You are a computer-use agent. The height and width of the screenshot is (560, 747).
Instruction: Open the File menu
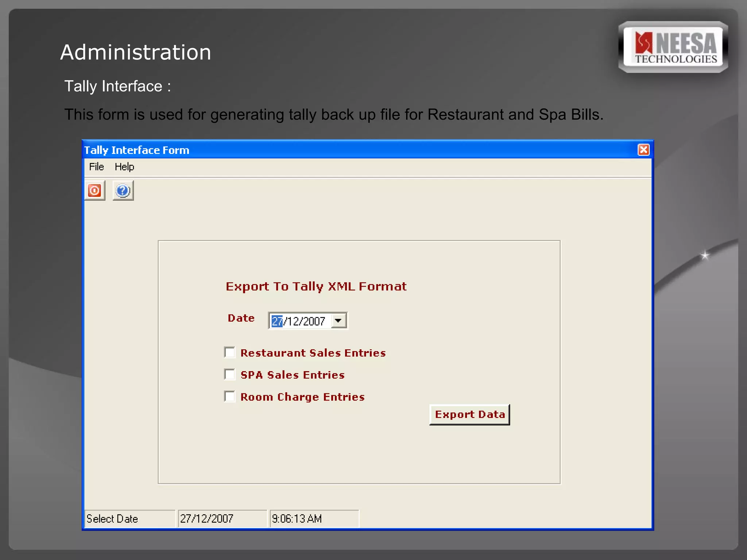click(x=97, y=167)
